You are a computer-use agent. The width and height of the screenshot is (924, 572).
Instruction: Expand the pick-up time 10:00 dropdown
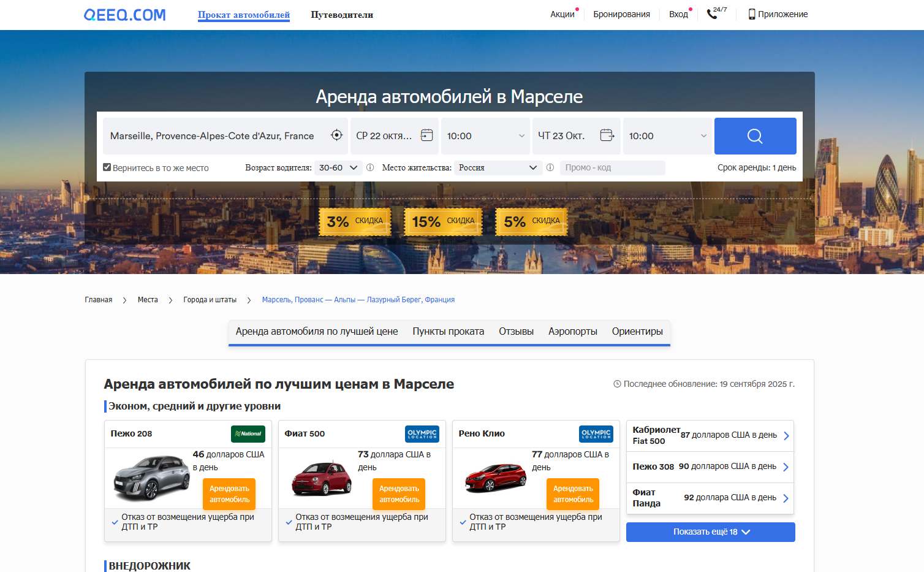click(485, 136)
